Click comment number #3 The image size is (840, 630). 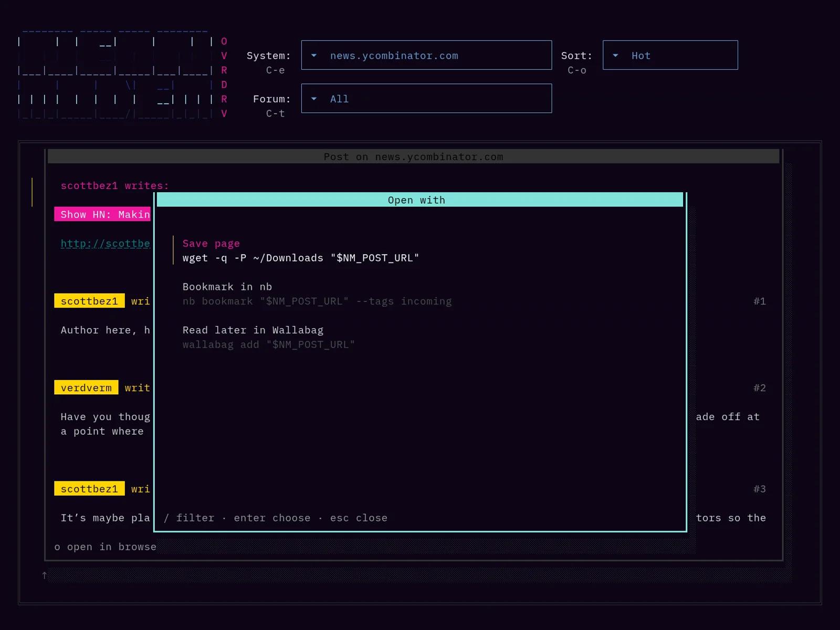[760, 489]
